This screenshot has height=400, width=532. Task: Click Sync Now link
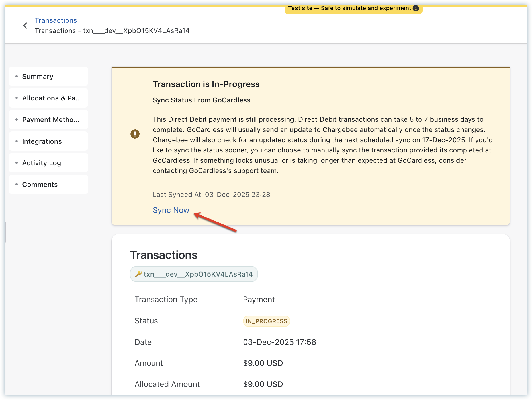pyautogui.click(x=171, y=210)
